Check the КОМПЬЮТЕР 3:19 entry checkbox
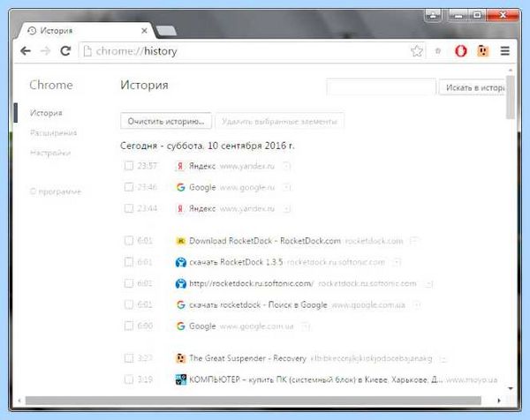Screen dimensions: 530x420 [x=129, y=379]
